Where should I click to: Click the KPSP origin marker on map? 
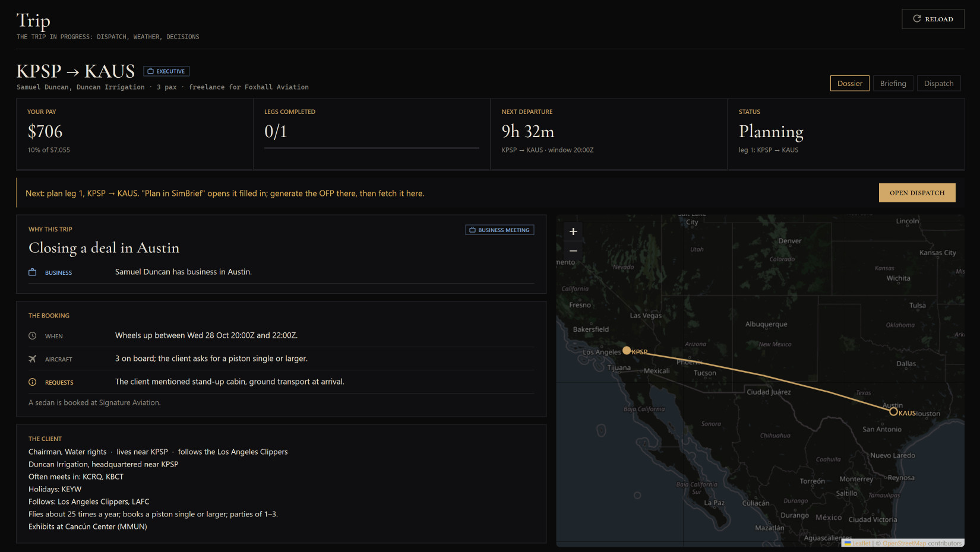pyautogui.click(x=627, y=351)
